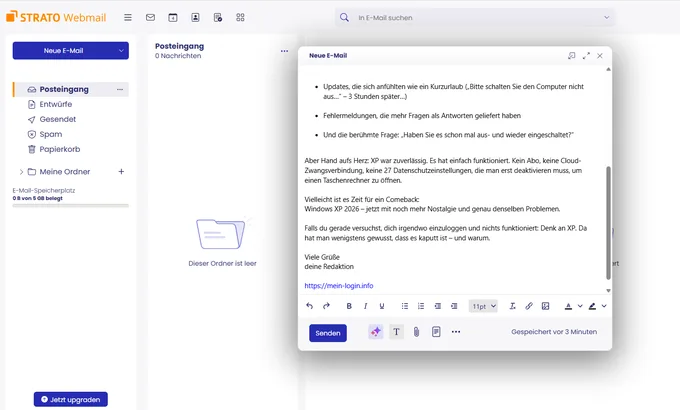
Task: Decrease indent of text
Action: 438,306
